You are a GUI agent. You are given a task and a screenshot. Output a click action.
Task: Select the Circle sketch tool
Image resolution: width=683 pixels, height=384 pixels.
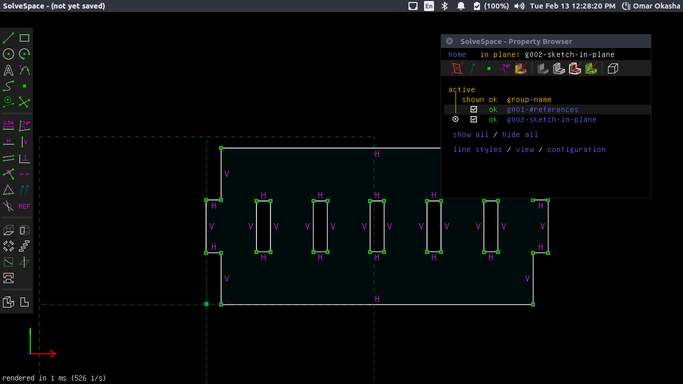[x=8, y=54]
